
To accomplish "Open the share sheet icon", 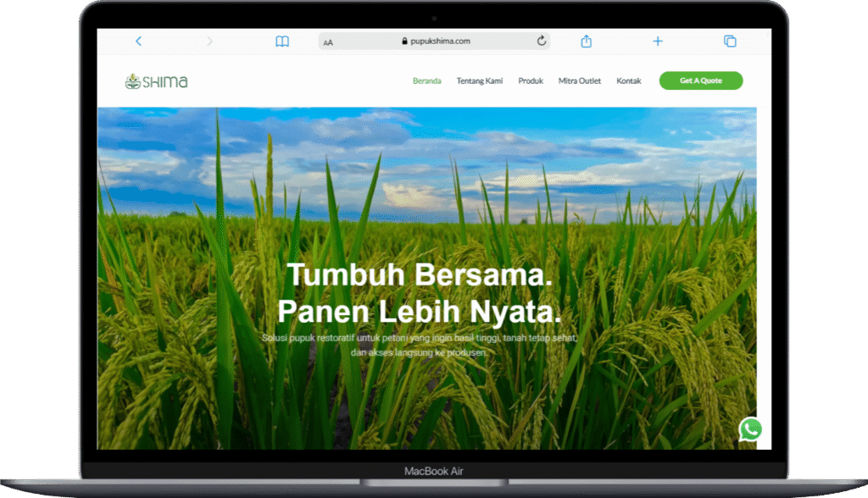I will [x=586, y=41].
